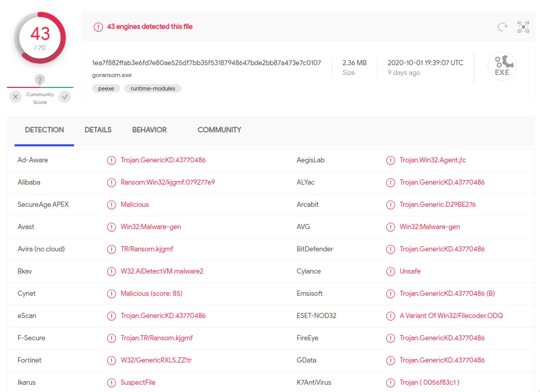Click Ikarus's SuspectFile result
This screenshot has height=392, width=540.
tap(138, 382)
